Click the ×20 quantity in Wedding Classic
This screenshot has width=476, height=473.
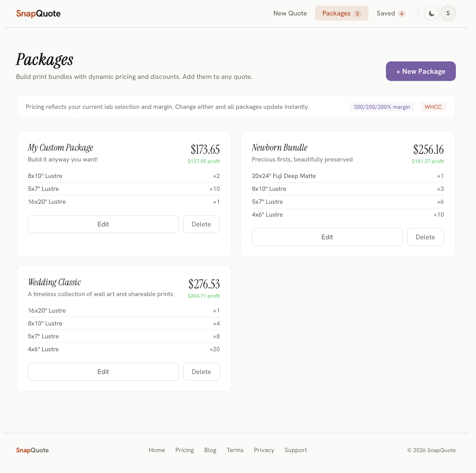pos(215,349)
